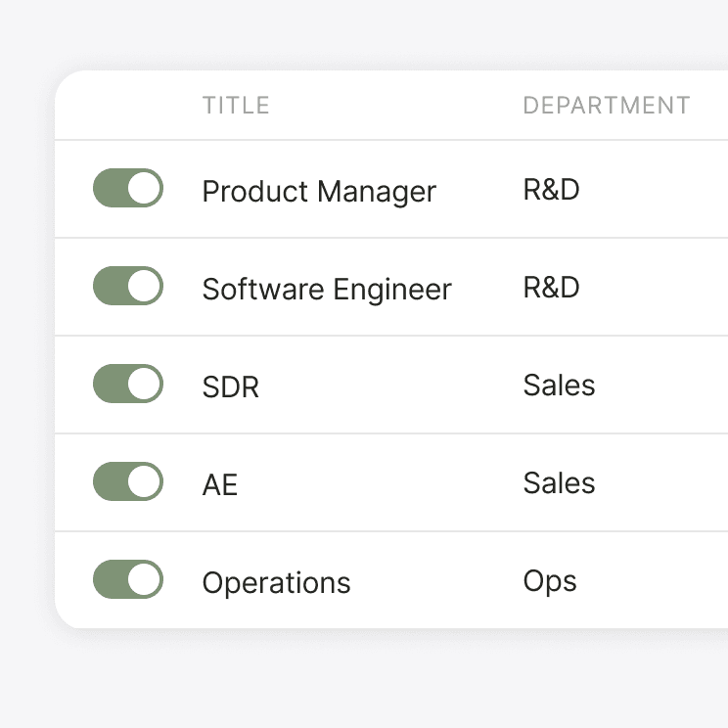Disable the Operations toggle
Screen dimensions: 728x728
click(128, 579)
